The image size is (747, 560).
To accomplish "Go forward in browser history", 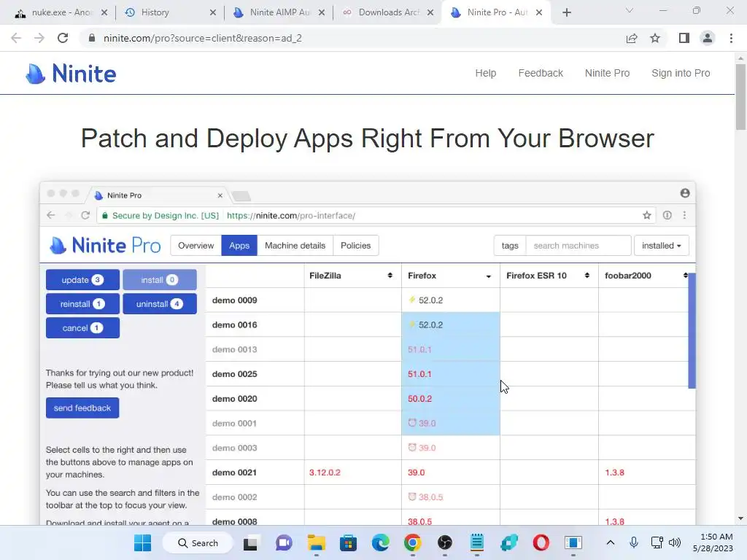I will click(39, 38).
